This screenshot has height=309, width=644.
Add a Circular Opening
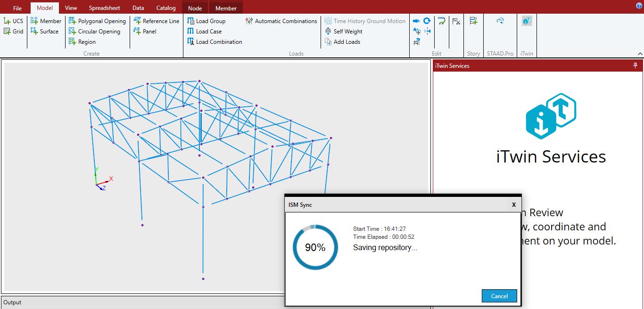click(94, 32)
